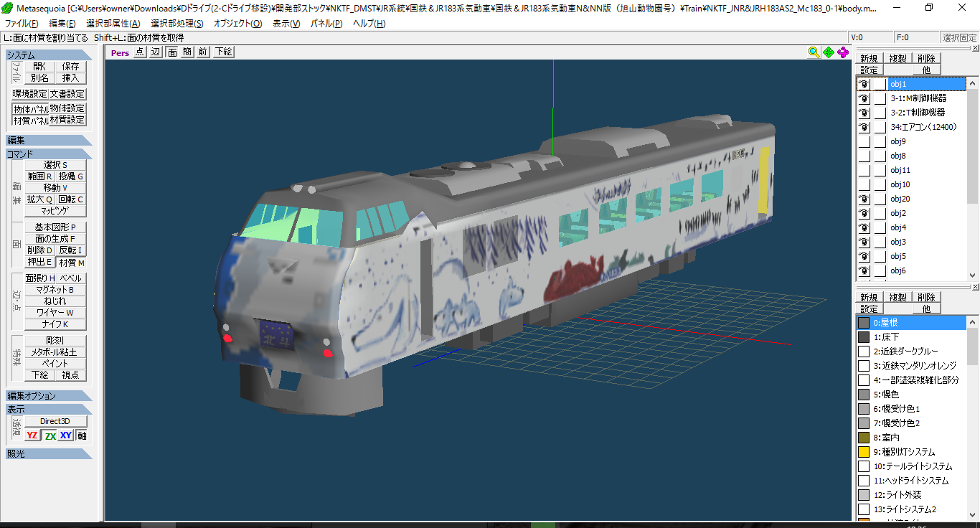The width and height of the screenshot is (980, 528).
Task: Hide the obj1 object via its eye
Action: 864,84
